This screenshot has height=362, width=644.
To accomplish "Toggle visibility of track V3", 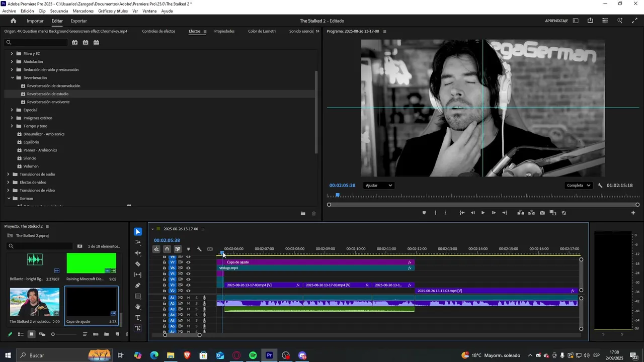I will coord(188,285).
